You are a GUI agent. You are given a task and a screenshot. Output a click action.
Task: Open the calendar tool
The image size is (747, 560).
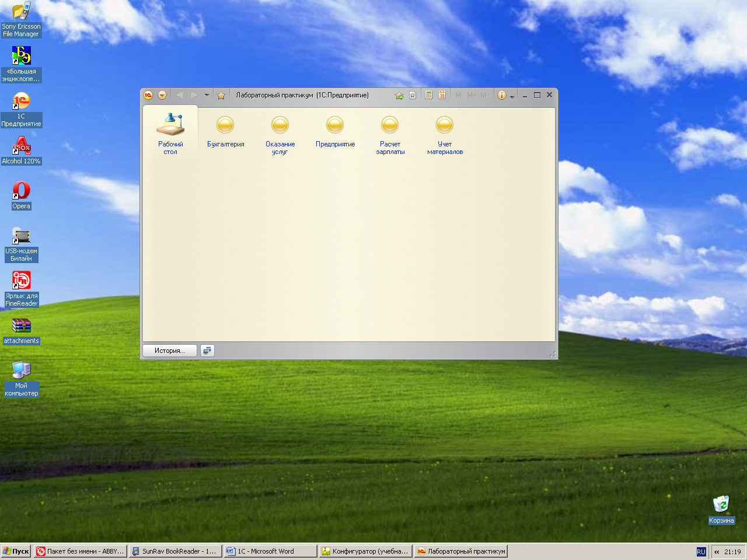point(442,95)
